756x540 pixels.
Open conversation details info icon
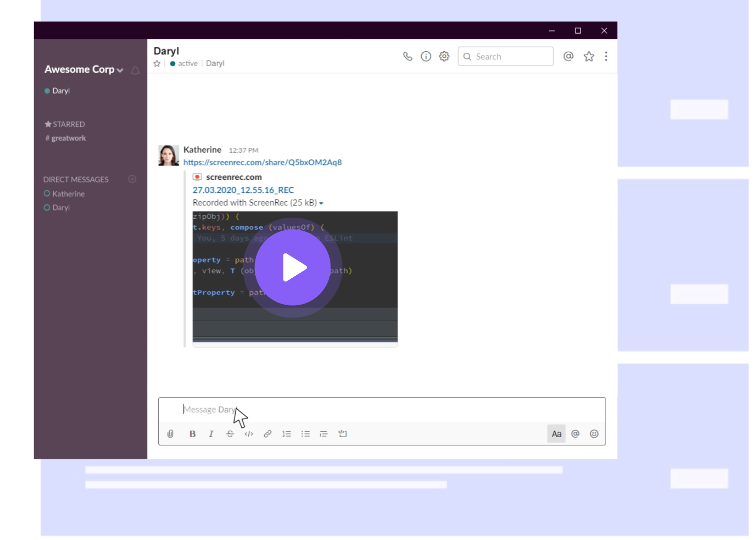(426, 56)
